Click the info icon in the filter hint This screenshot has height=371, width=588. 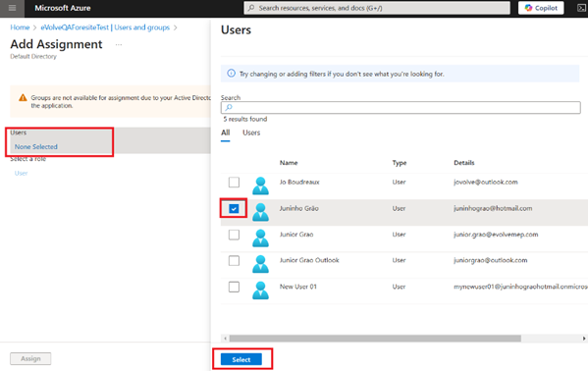pyautogui.click(x=232, y=74)
